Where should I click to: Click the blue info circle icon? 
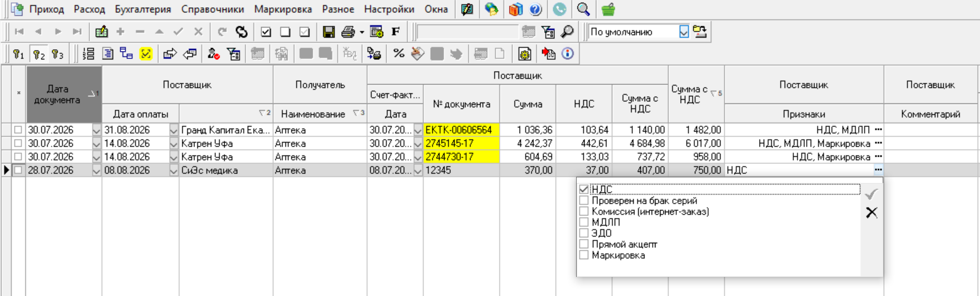(x=568, y=54)
